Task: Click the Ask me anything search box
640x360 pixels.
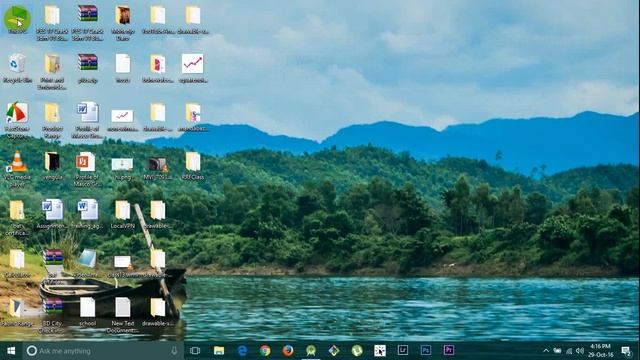Action: (x=103, y=351)
